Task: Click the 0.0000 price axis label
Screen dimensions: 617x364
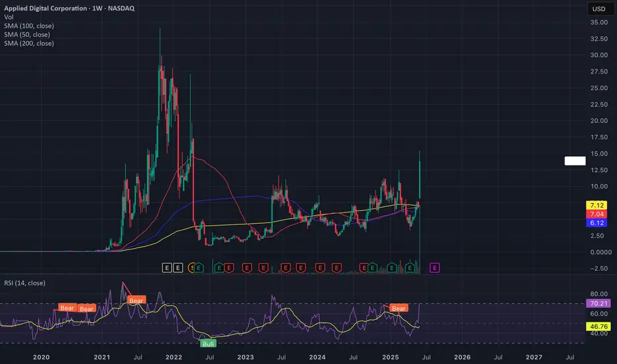Action: tap(600, 252)
